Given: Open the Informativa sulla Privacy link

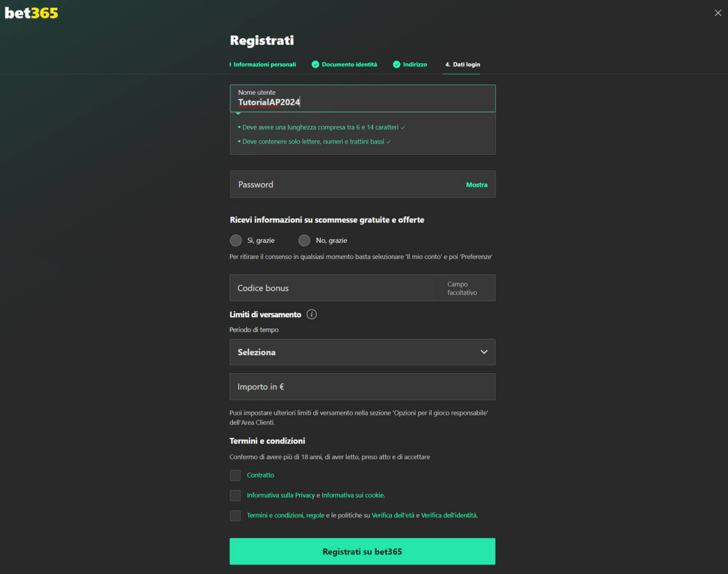Looking at the screenshot, I should pyautogui.click(x=281, y=496).
